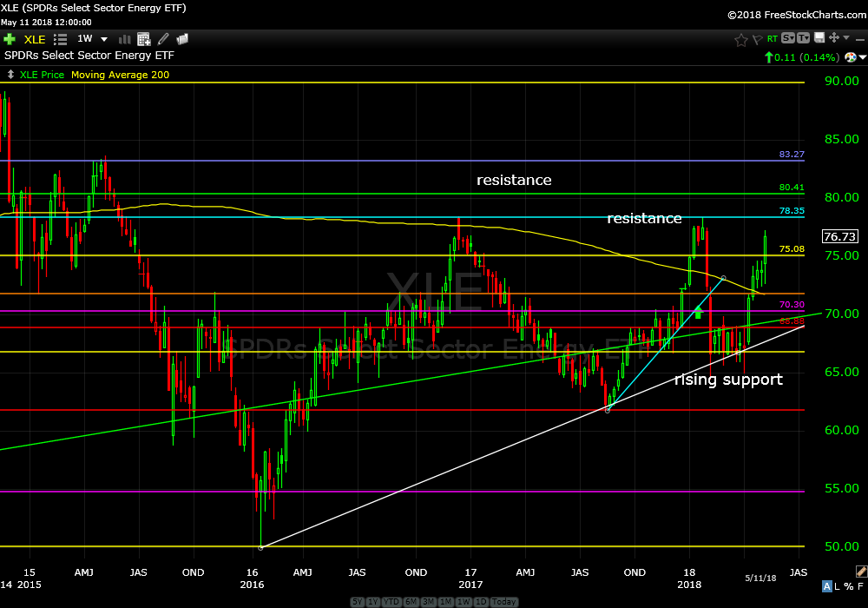Toggle the A auto scale option
Screen dimensions: 868x608
pyautogui.click(x=827, y=586)
